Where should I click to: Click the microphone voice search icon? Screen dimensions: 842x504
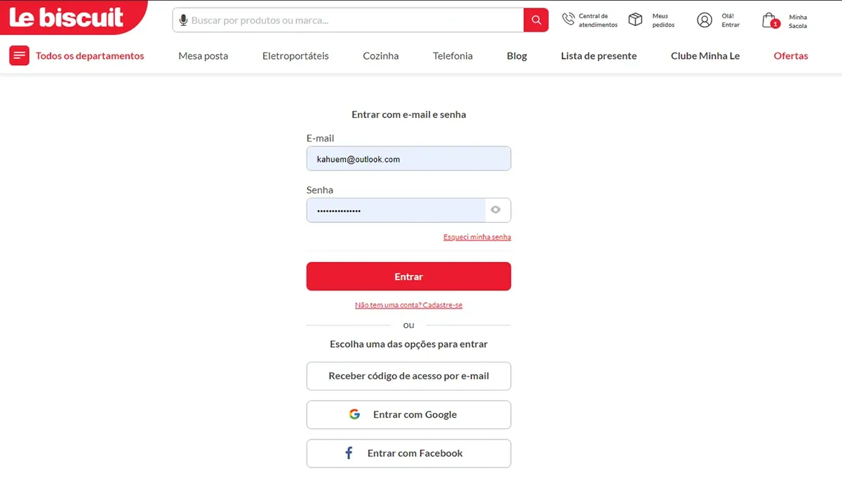(x=184, y=20)
